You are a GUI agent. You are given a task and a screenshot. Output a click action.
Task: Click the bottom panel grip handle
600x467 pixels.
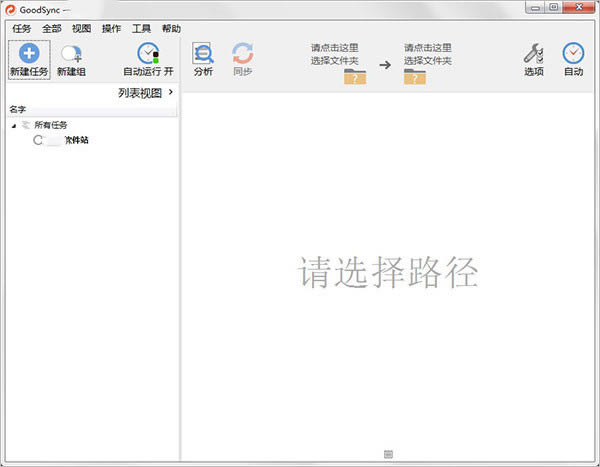(x=388, y=455)
